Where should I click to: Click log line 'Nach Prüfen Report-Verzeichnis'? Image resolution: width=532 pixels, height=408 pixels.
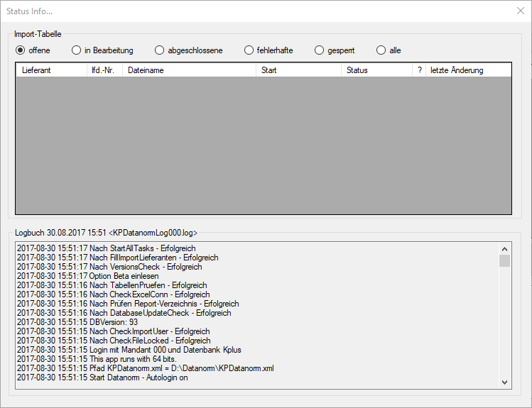[128, 304]
